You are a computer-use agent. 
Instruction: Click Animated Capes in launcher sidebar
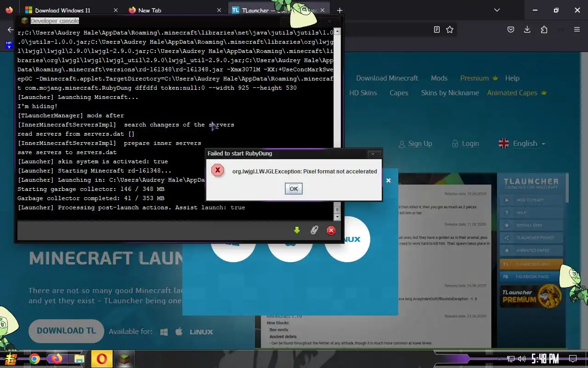(x=531, y=250)
